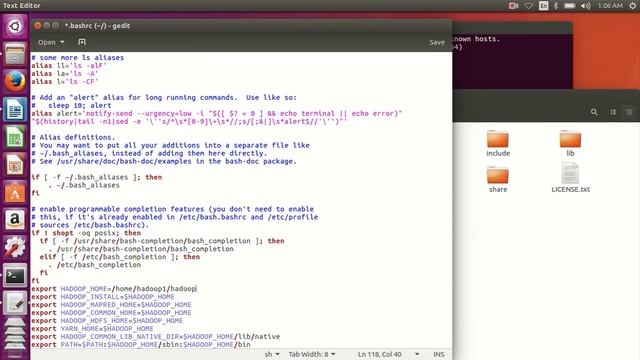Click the 'if [ -f ~/.bash_aliases ]; then' line
Screen dimensions: 640x360
click(x=97, y=177)
